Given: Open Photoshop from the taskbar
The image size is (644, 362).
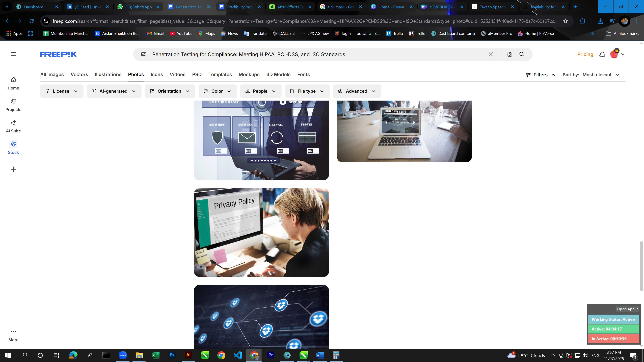Looking at the screenshot, I should pos(172,355).
